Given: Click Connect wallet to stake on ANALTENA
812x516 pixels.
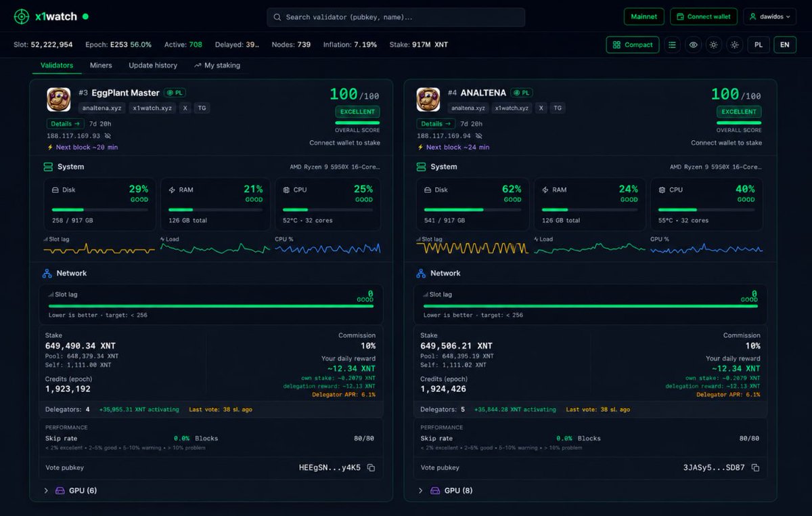Looking at the screenshot, I should pyautogui.click(x=726, y=143).
